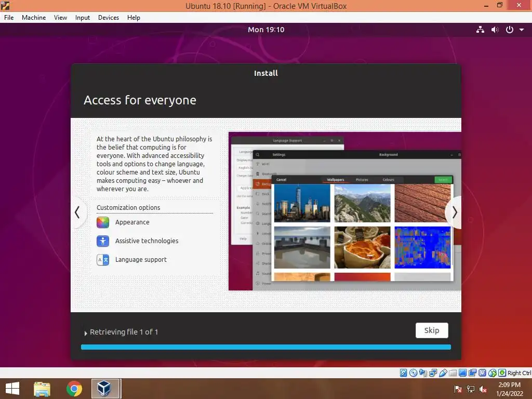Click the city skyline wallpaper thumbnail
This screenshot has width=532, height=399.
pos(302,203)
